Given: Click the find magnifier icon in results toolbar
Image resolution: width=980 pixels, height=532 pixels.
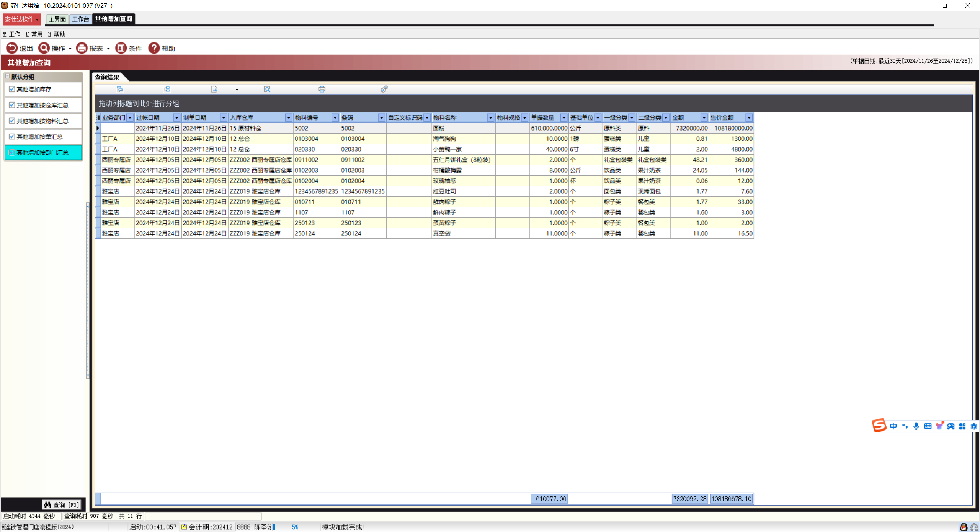Looking at the screenshot, I should coord(267,89).
